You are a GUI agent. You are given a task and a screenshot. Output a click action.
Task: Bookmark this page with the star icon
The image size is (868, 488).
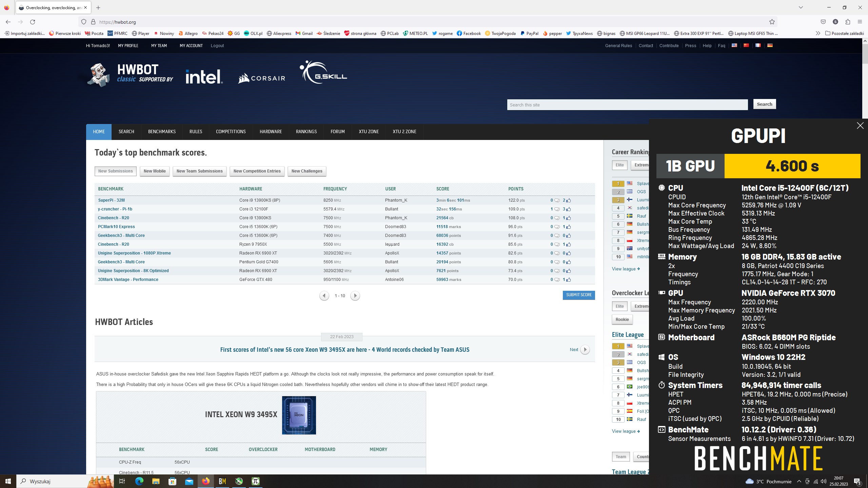click(x=772, y=22)
